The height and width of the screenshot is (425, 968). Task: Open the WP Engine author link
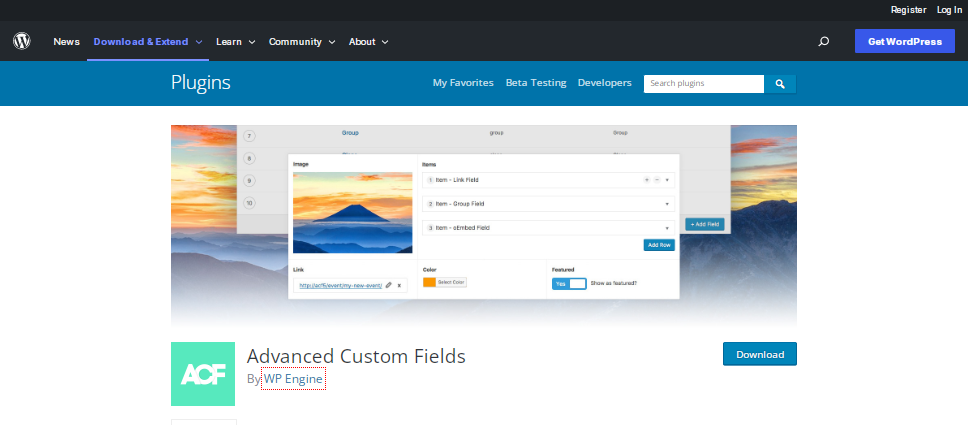point(293,379)
